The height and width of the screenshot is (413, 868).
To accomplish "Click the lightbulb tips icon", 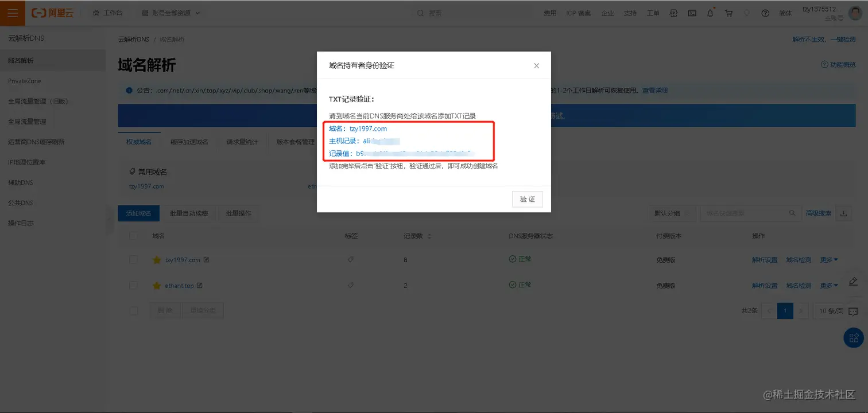I will [x=747, y=13].
